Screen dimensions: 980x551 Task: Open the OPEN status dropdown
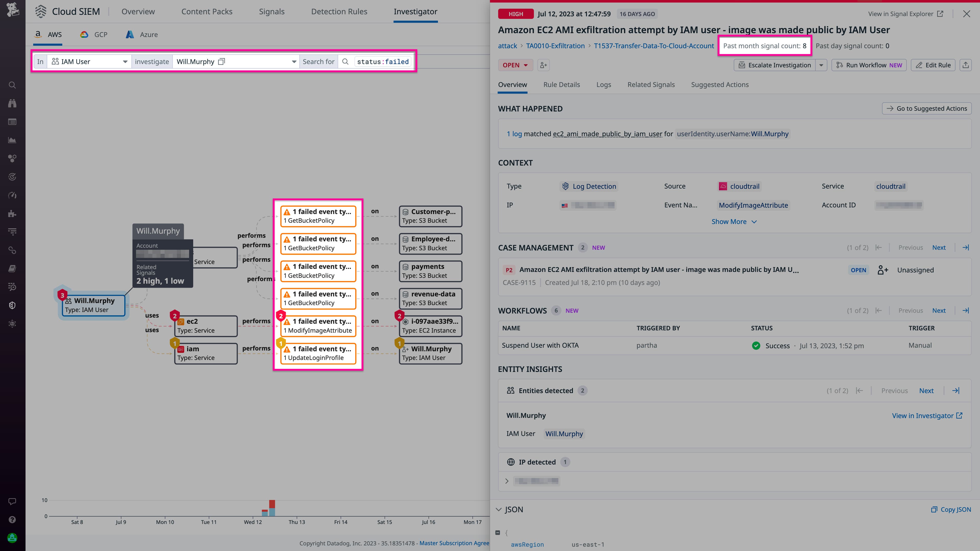tap(516, 65)
